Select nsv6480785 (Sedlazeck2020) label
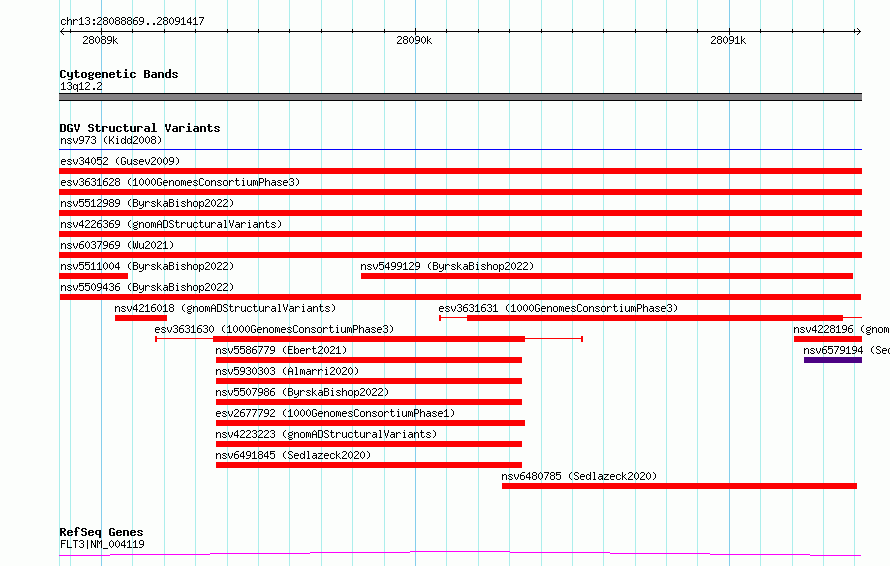Screen dimensions: 890x566 [x=579, y=476]
